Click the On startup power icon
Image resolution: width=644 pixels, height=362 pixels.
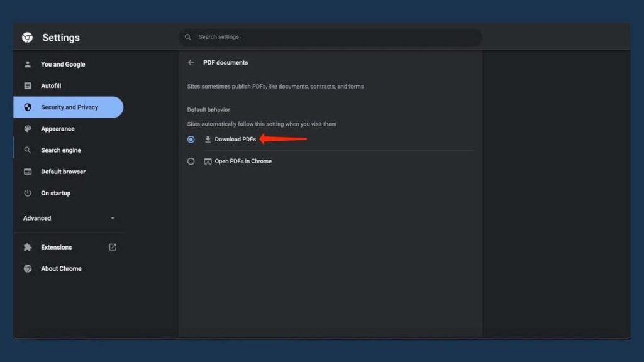pos(28,193)
